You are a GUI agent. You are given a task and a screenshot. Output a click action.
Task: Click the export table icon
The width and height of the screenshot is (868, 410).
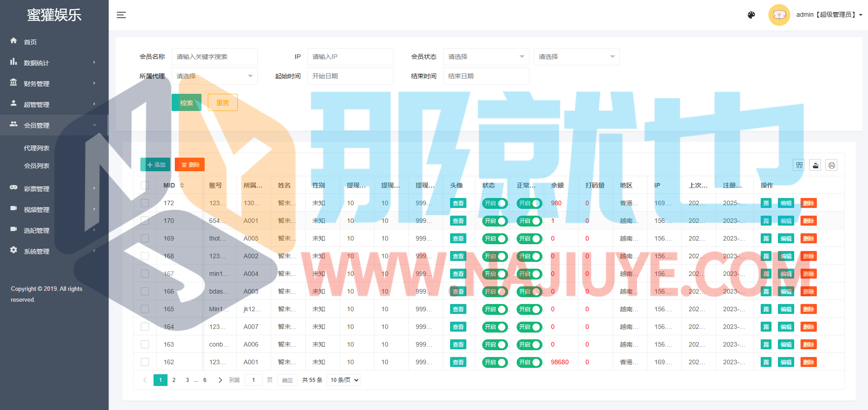tap(815, 165)
